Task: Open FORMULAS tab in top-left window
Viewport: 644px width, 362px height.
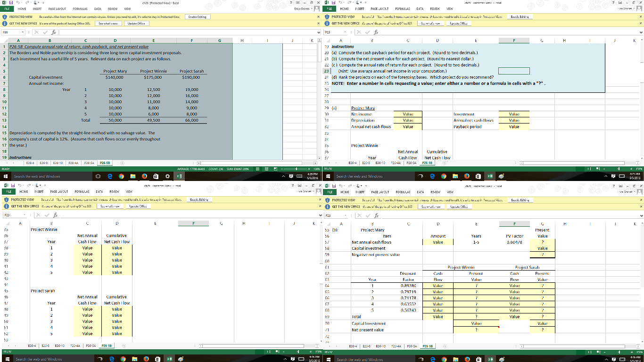Action: [80, 8]
